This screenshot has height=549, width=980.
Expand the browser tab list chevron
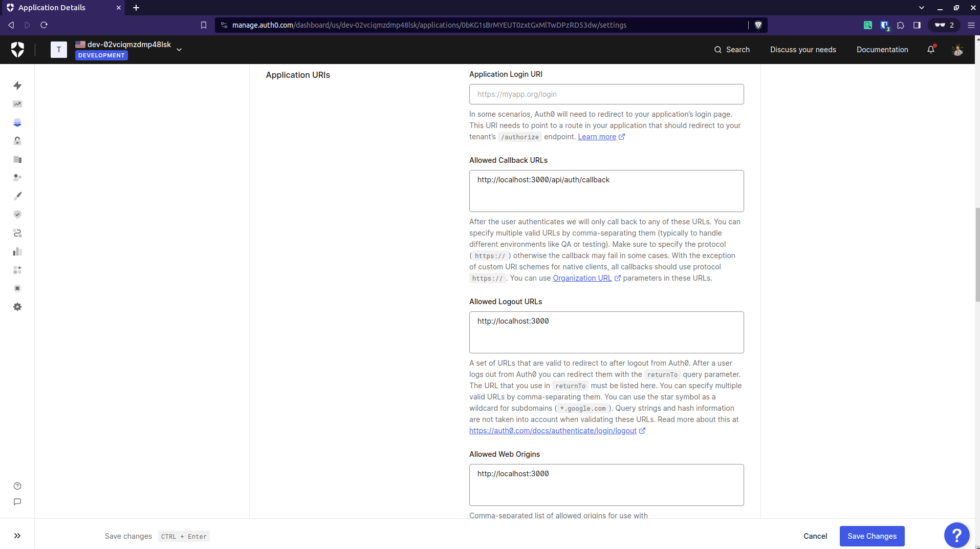pos(921,7)
